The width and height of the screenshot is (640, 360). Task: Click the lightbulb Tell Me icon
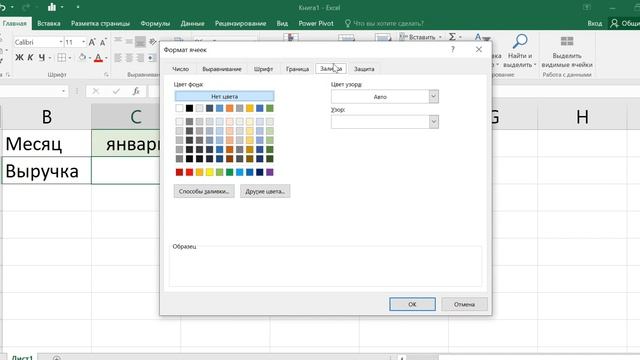[348, 23]
